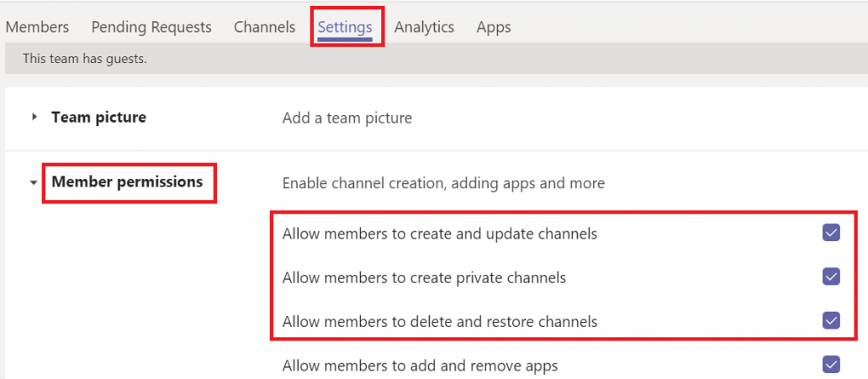Uncheck Allow members to create and update channels

[x=831, y=233]
